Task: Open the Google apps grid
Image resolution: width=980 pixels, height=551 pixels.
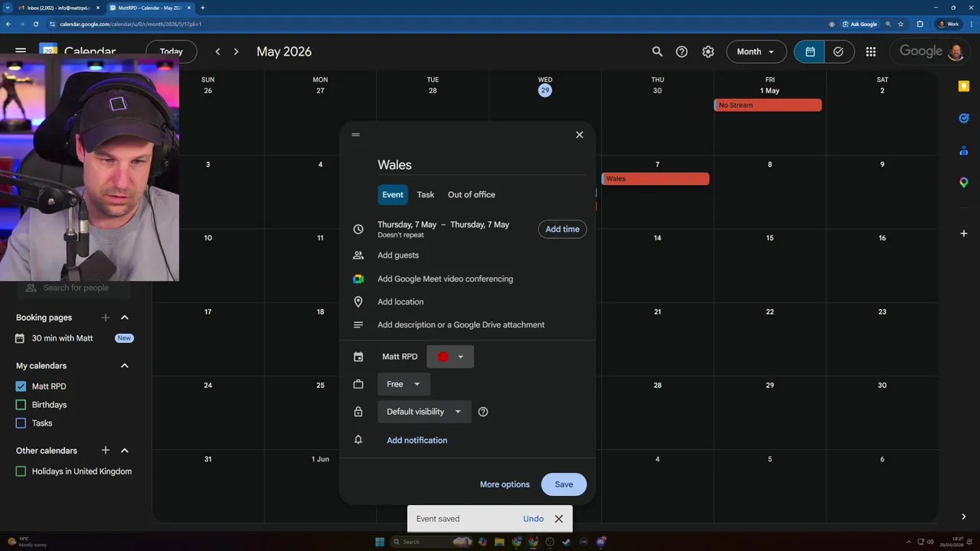Action: pyautogui.click(x=871, y=51)
